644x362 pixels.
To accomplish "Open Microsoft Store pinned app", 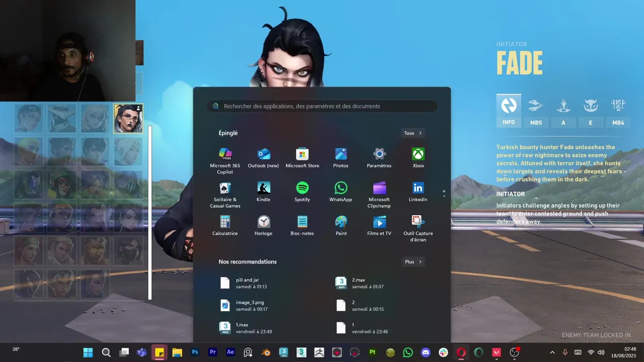I will (302, 158).
